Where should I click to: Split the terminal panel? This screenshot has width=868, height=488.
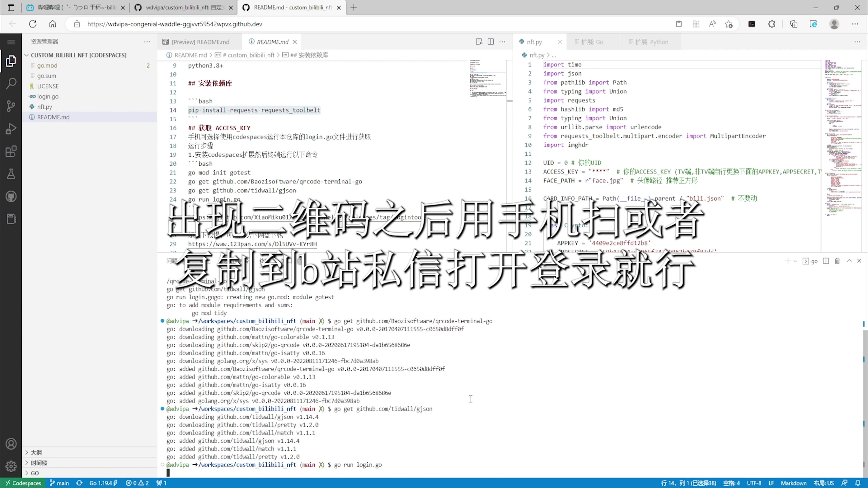click(x=826, y=261)
